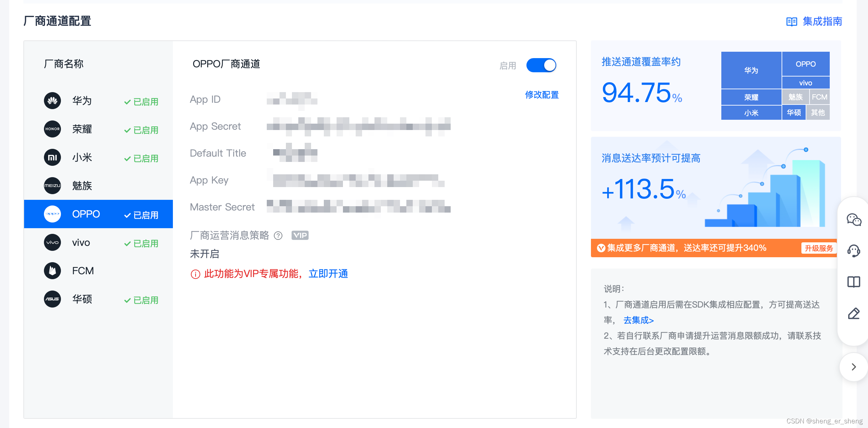Click the 升级服务 button

[818, 248]
